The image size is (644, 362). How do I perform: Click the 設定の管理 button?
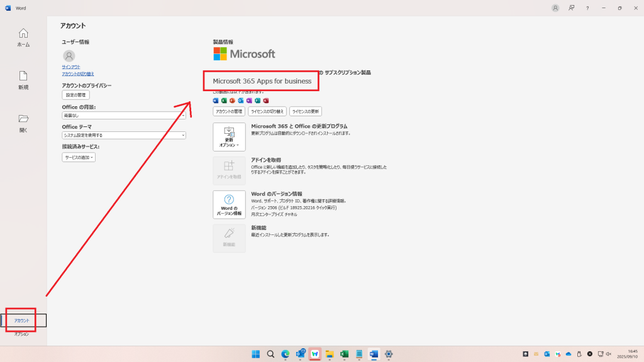point(75,95)
